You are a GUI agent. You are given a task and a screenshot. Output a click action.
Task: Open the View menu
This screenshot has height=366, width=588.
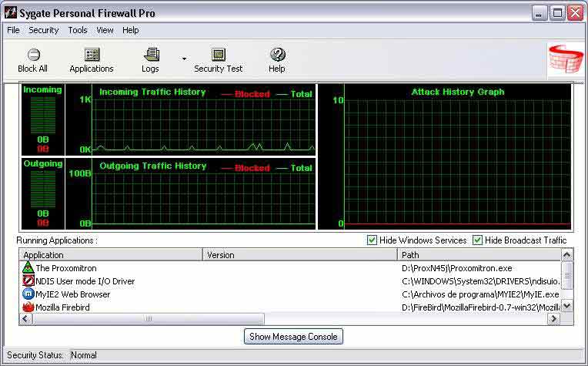[105, 30]
